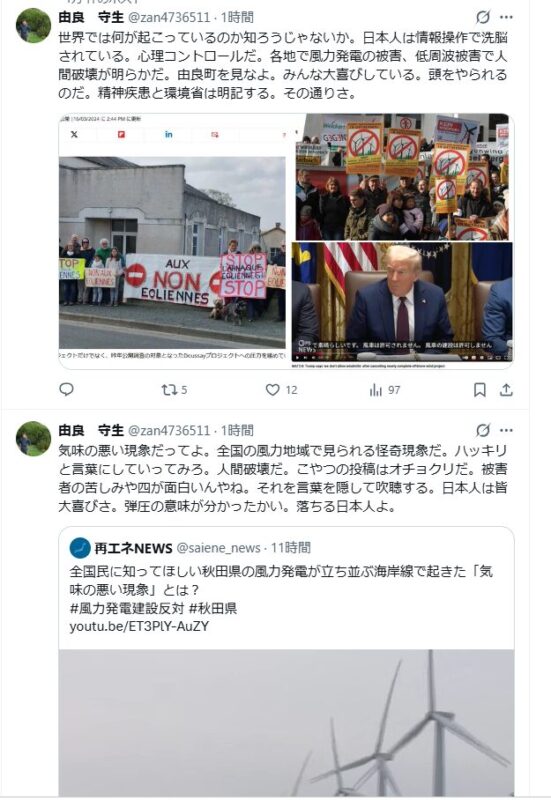Open the 再エネNEWS quoted account name
The image size is (551, 800).
pos(133,548)
